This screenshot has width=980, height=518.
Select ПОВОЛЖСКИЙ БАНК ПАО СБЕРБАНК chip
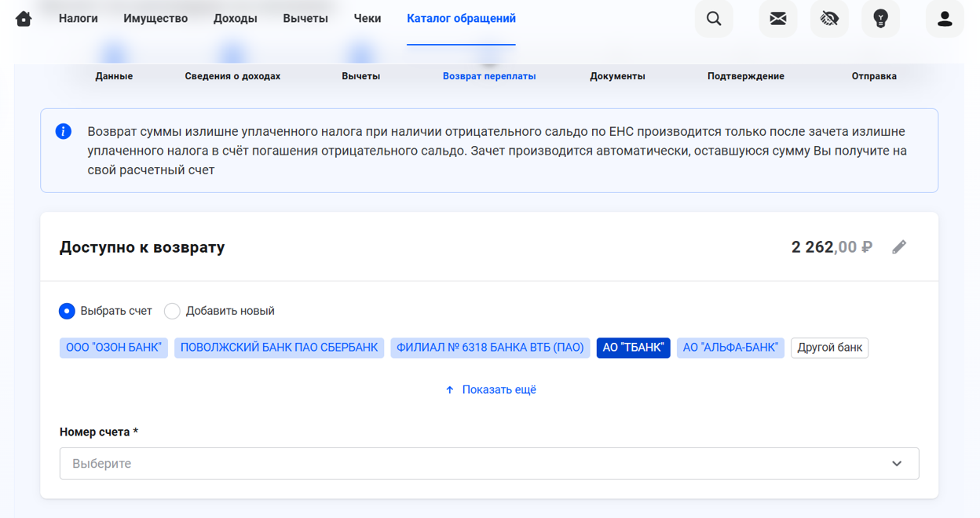tap(279, 348)
